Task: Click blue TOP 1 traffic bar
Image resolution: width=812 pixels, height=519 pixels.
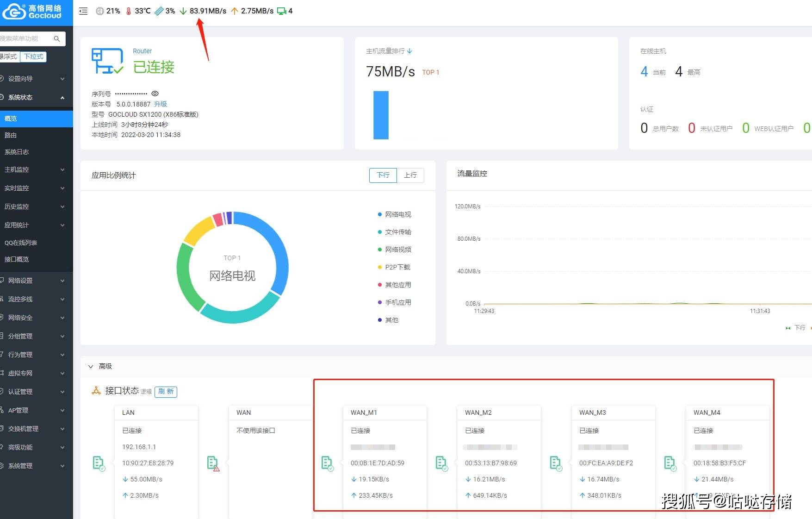Action: 381,115
